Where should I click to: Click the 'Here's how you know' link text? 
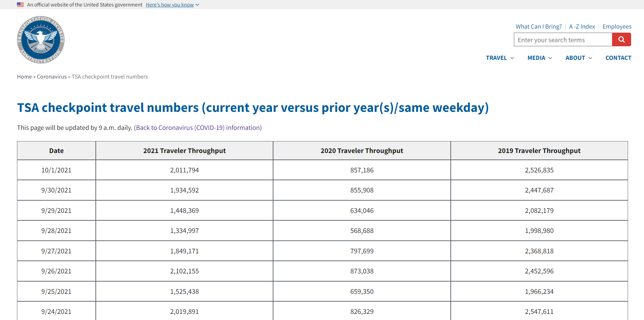point(170,5)
